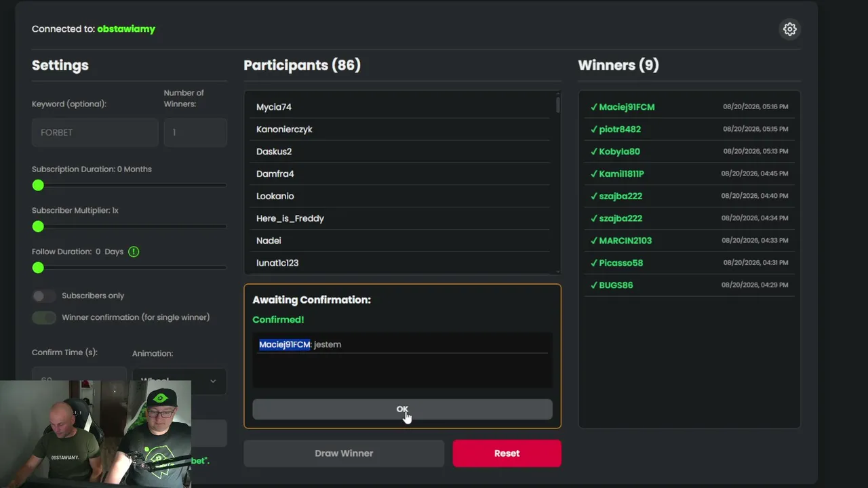
Task: Click the Follow Duration info icon
Action: (x=134, y=251)
